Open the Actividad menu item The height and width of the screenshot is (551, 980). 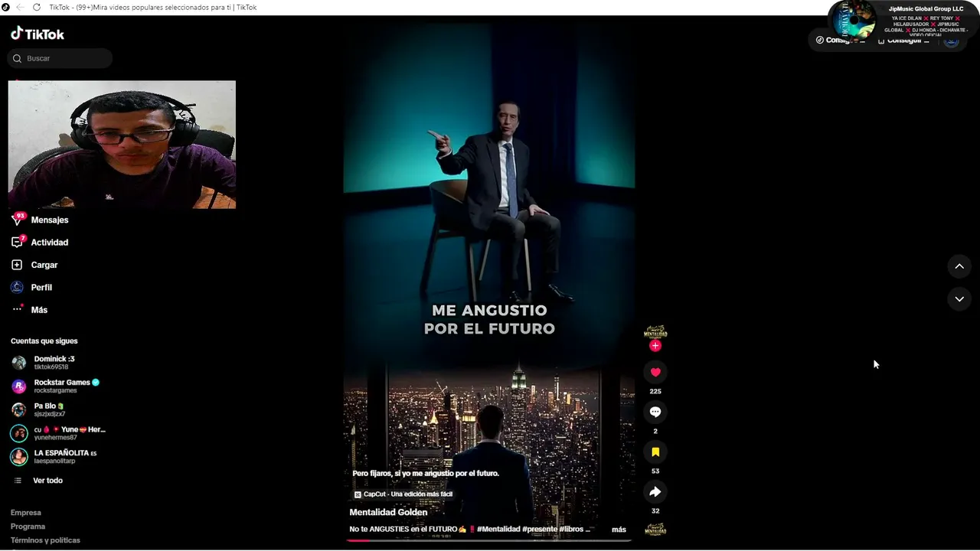pos(50,243)
